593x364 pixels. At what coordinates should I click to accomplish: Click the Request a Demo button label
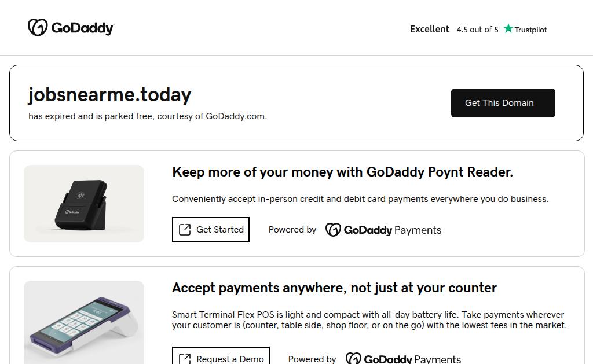click(x=230, y=359)
